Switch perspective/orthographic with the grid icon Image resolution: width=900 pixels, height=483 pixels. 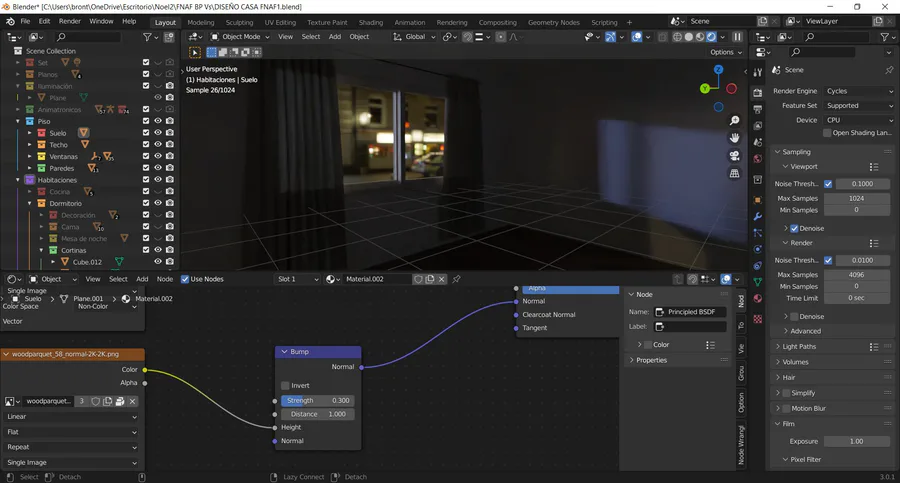tap(734, 173)
